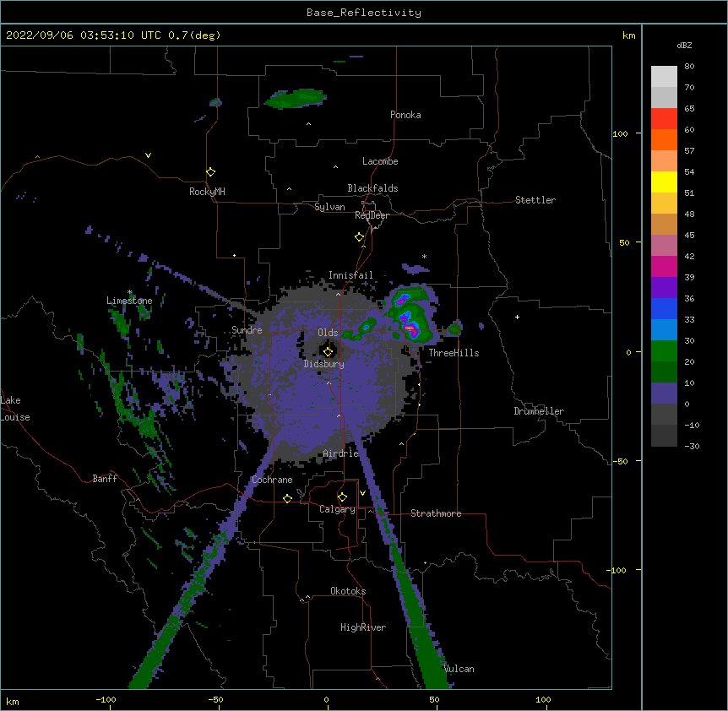This screenshot has width=728, height=711.
Task: Click the Drumheller city label
Action: 539,411
